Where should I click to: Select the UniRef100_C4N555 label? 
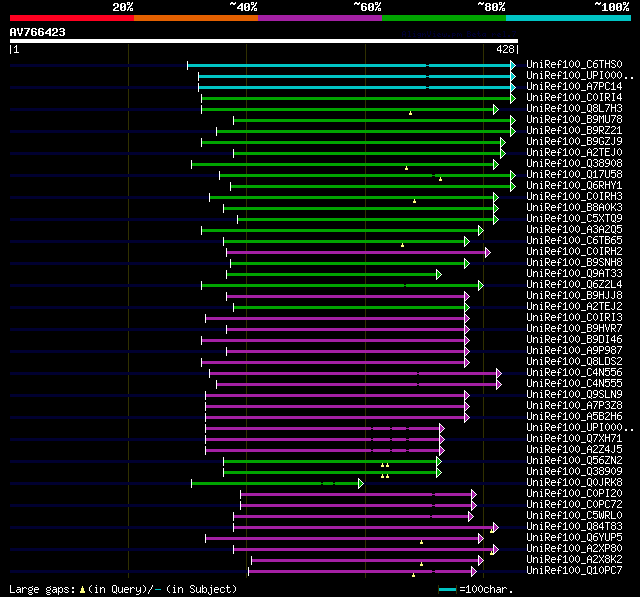(x=574, y=384)
